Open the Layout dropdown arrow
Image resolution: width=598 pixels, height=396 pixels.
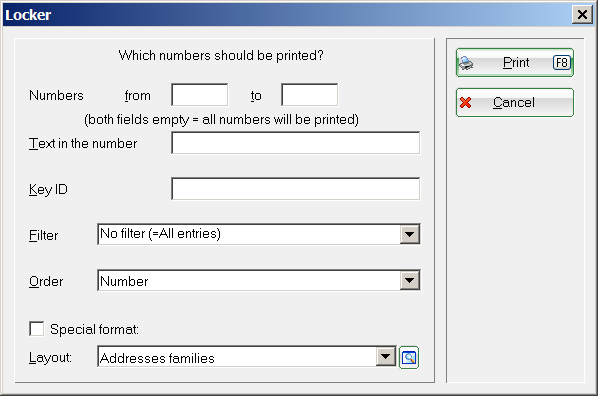click(x=386, y=357)
